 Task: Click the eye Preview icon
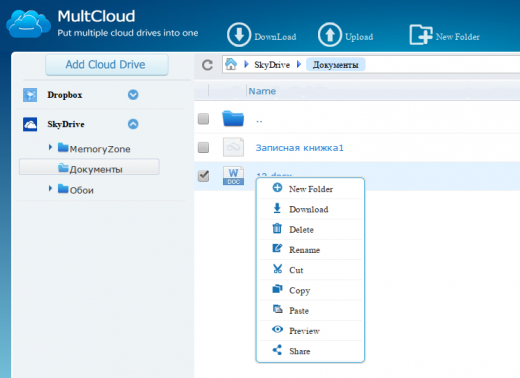pos(277,330)
